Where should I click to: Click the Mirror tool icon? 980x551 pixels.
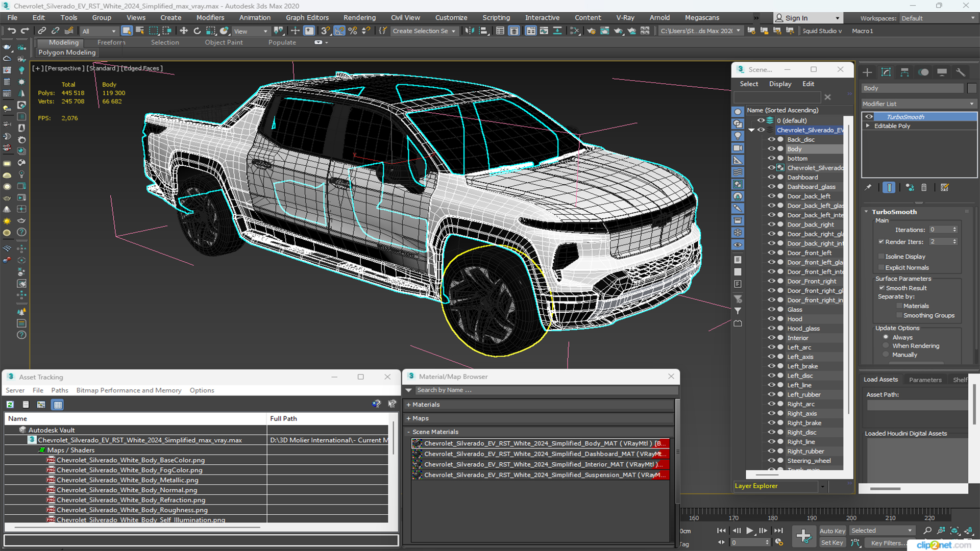click(x=470, y=31)
